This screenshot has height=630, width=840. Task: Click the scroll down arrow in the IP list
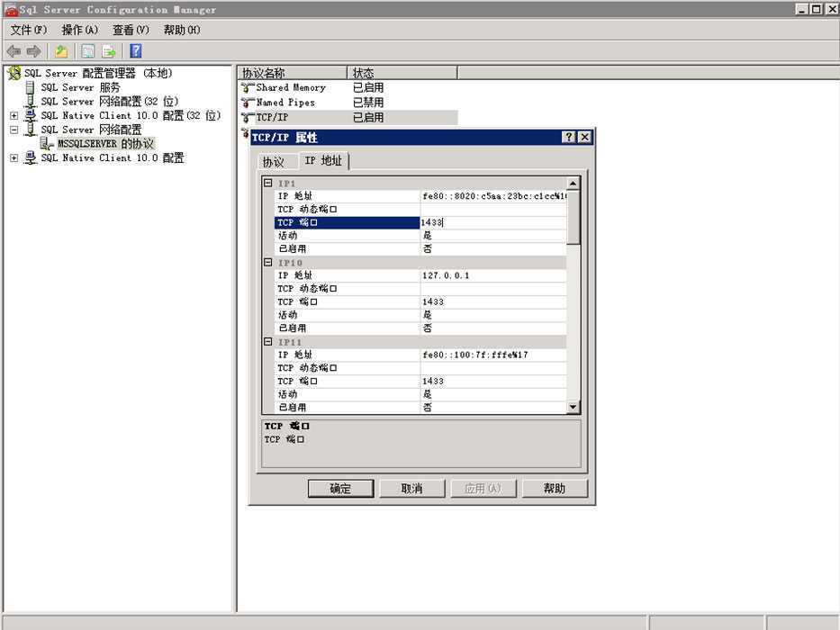573,407
